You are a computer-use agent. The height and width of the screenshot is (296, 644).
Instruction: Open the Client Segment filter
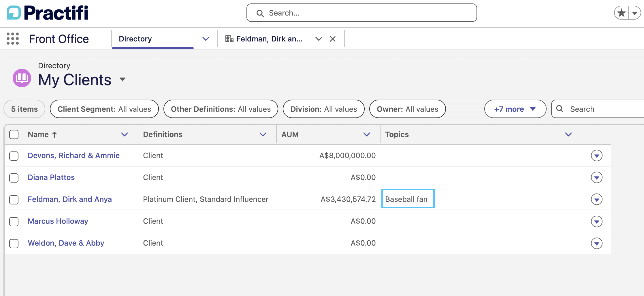tap(104, 109)
